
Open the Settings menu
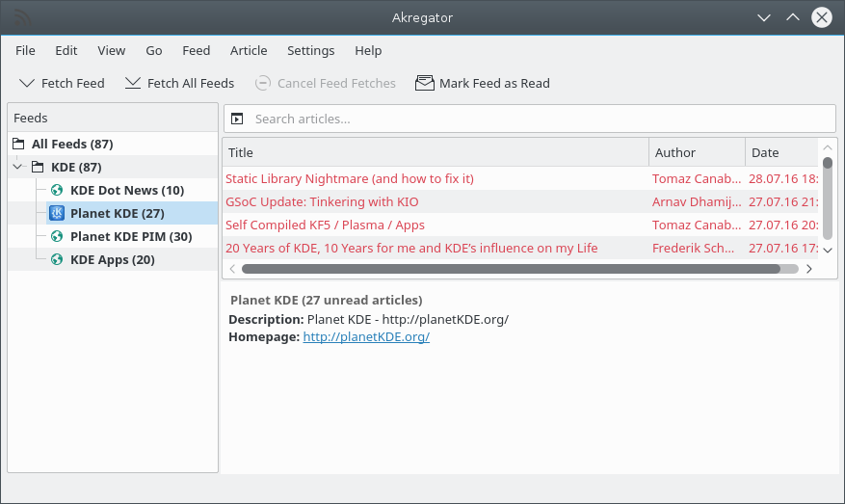pyautogui.click(x=310, y=50)
